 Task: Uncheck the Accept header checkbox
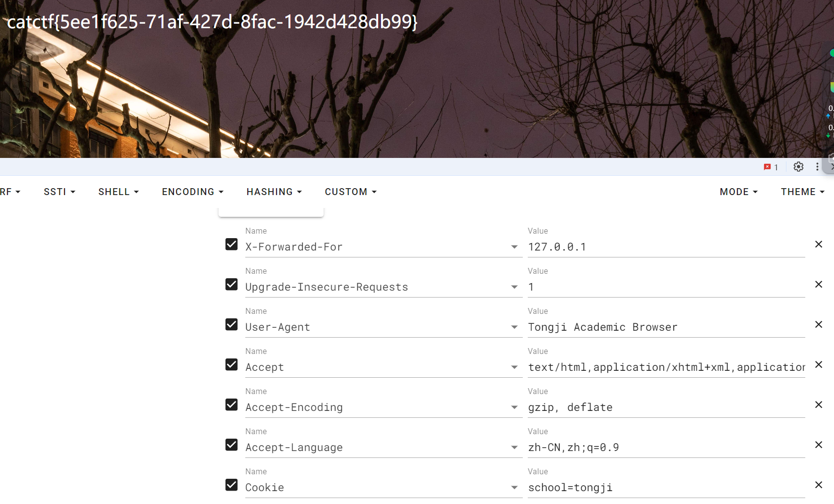pyautogui.click(x=231, y=364)
